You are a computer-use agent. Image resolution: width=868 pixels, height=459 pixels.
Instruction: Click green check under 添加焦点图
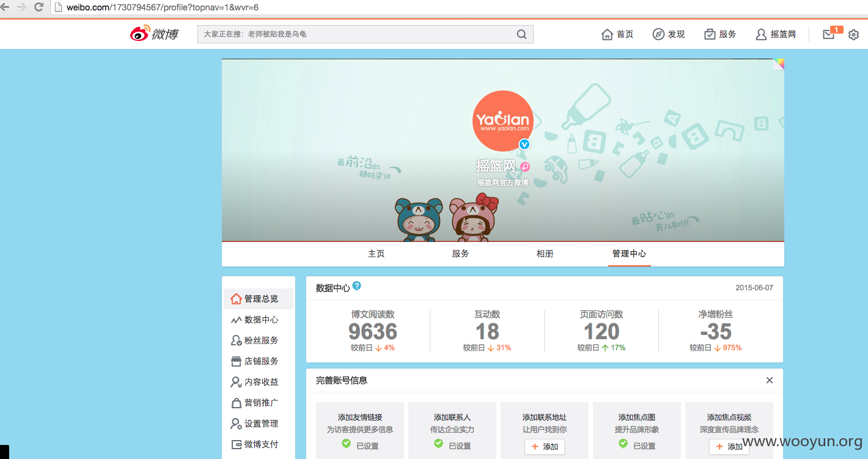tap(623, 444)
